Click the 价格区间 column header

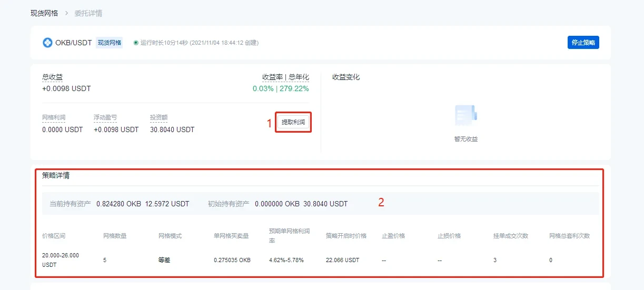click(x=54, y=236)
